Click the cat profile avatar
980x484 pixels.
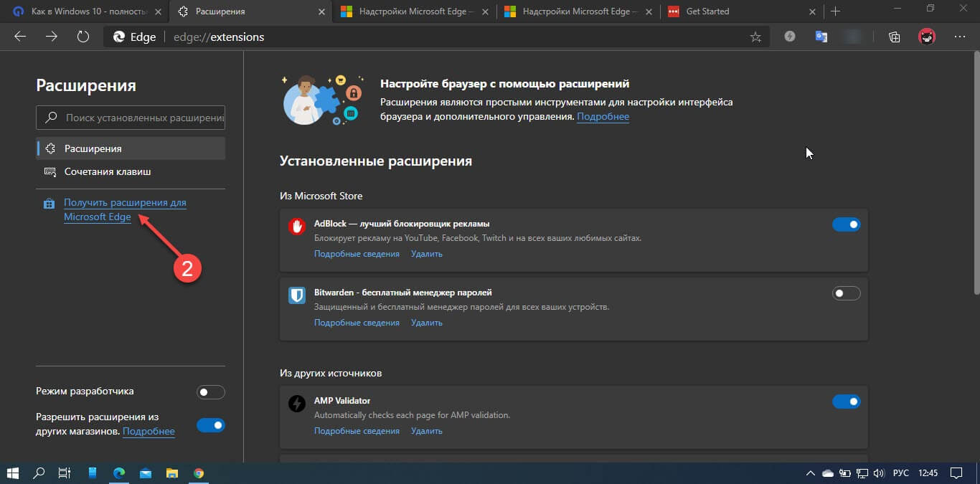tap(927, 37)
